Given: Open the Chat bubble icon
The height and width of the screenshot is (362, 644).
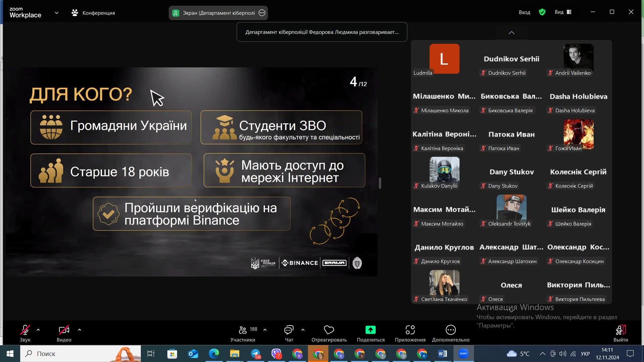Looking at the screenshot, I should click(289, 330).
